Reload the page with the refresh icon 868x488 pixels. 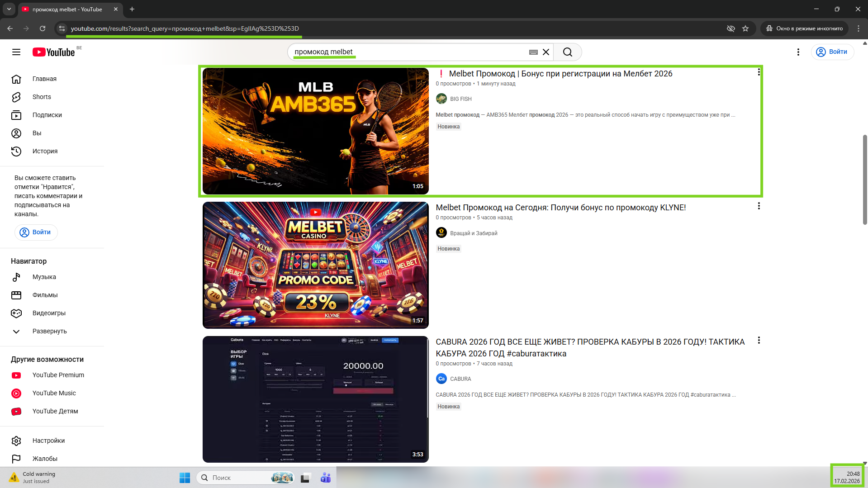pyautogui.click(x=43, y=28)
